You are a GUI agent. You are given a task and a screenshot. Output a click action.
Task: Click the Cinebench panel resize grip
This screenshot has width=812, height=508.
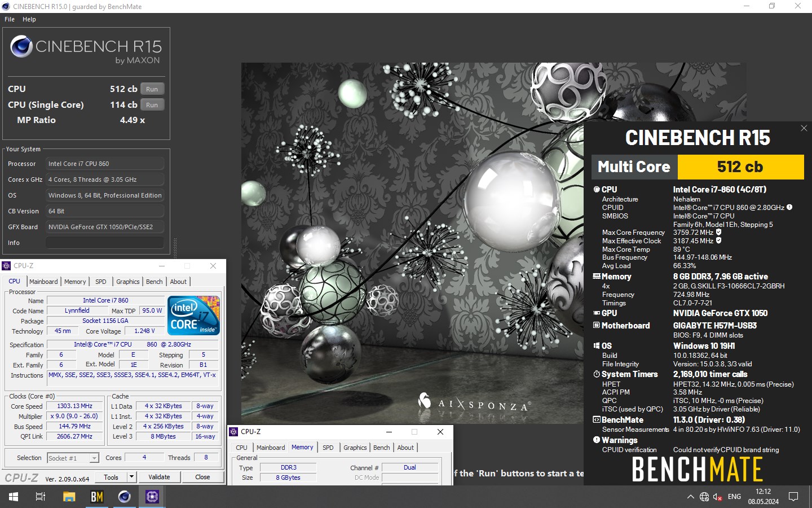coord(175,248)
